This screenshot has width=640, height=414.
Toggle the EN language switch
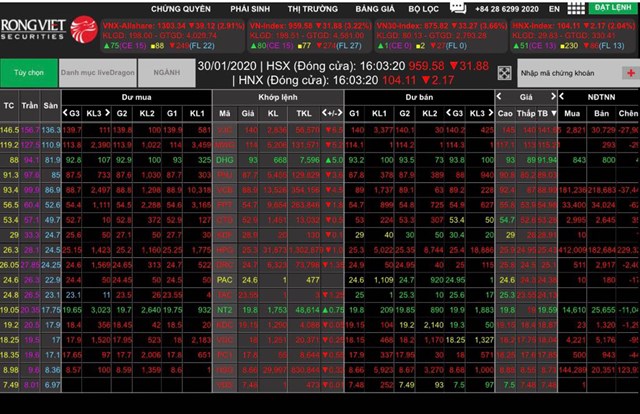[556, 7]
